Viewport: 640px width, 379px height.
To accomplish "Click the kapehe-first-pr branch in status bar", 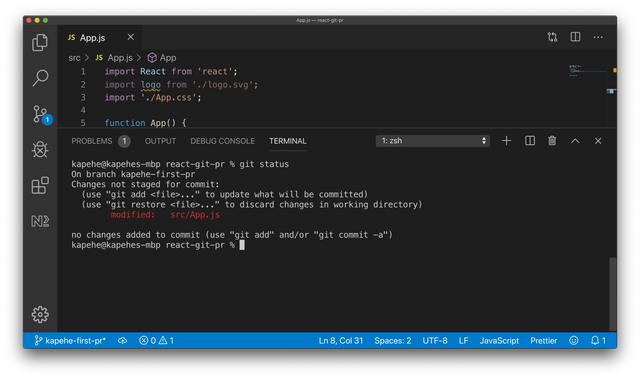I will pos(70,341).
